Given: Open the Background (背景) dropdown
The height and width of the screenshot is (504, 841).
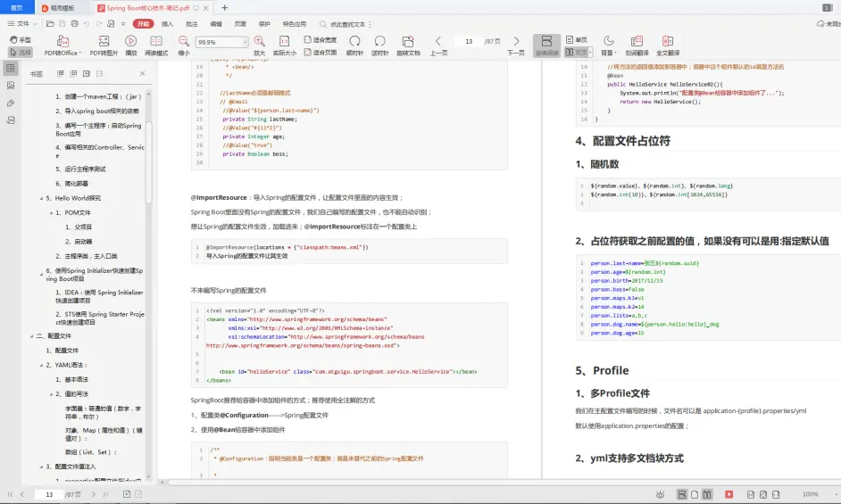Looking at the screenshot, I should [x=609, y=45].
